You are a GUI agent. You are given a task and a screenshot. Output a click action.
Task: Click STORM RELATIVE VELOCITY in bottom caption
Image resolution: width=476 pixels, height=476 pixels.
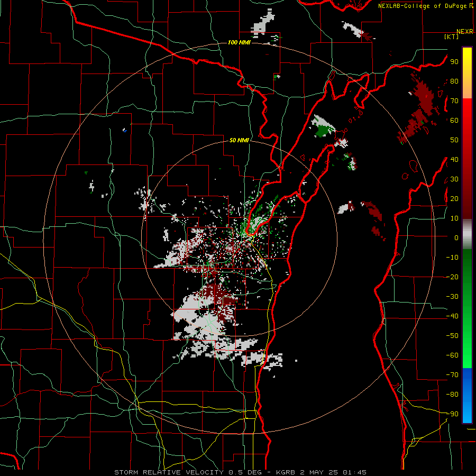[169, 472]
